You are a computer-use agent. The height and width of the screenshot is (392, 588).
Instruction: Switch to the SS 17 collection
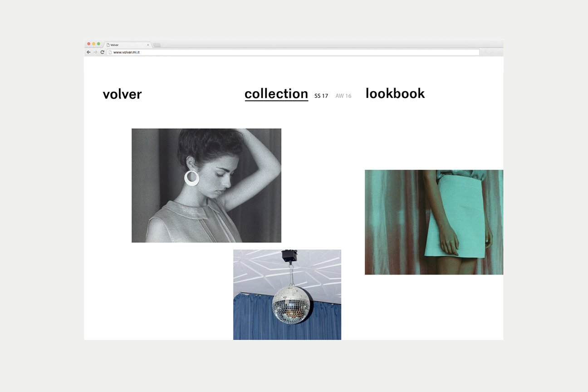click(x=321, y=96)
